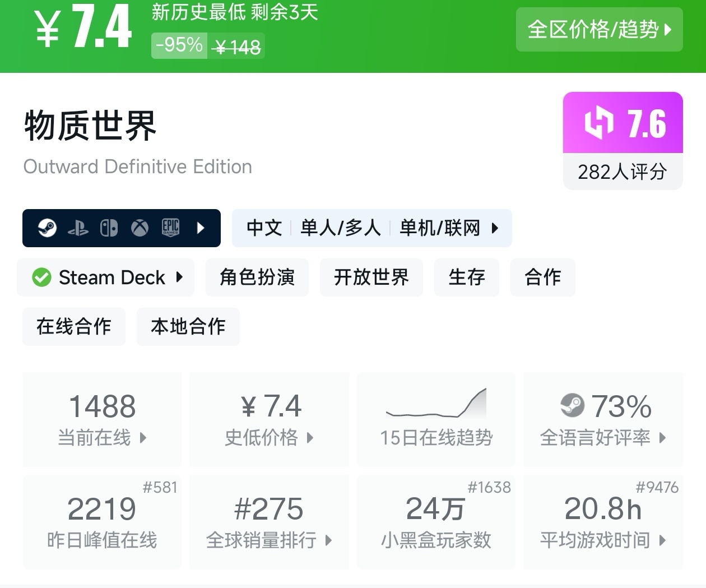Image resolution: width=706 pixels, height=588 pixels.
Task: Open the 全区价格/趋势 price trends
Action: (599, 30)
